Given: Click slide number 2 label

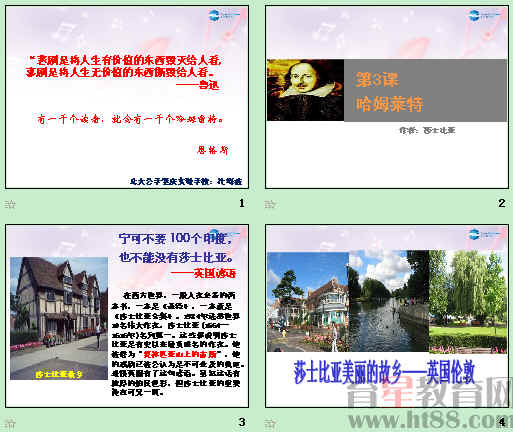Looking at the screenshot, I should tap(502, 203).
